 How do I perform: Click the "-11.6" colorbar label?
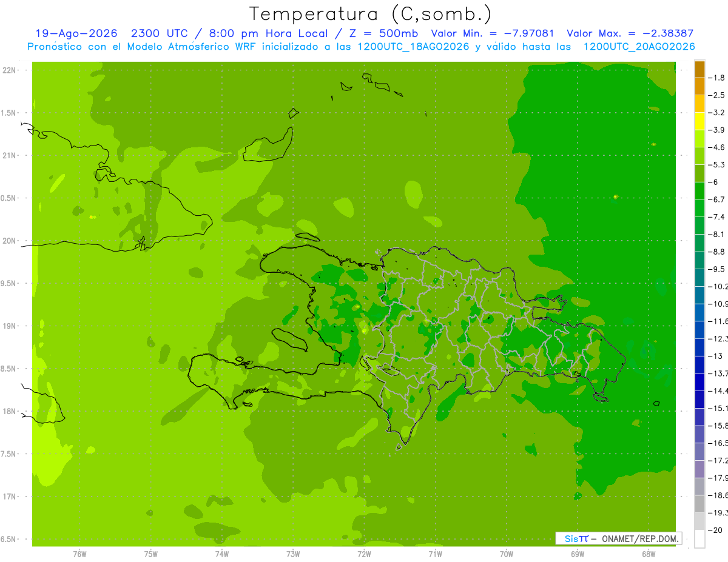(x=718, y=321)
